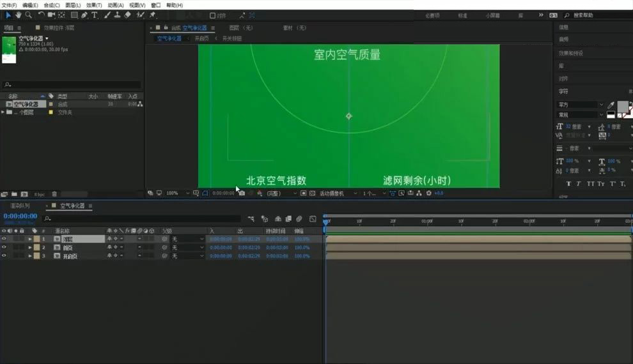Toggle motion blur icon in timeline header
This screenshot has height=364, width=633.
[299, 219]
